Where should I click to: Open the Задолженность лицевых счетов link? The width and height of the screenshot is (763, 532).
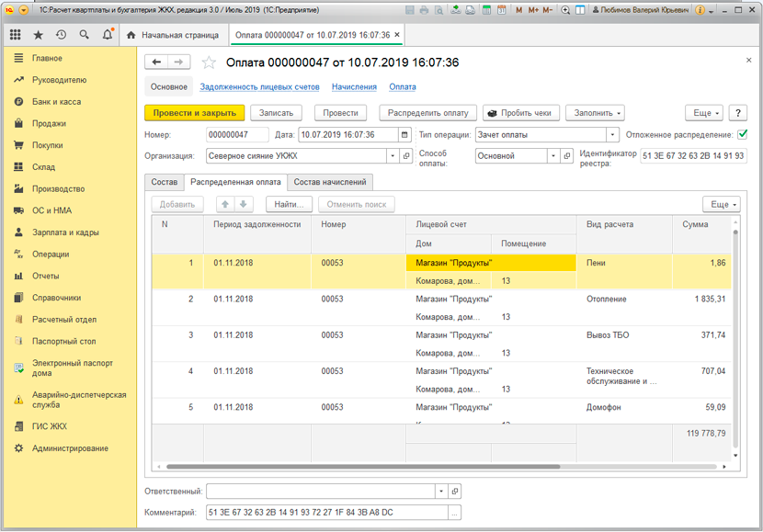click(x=259, y=87)
